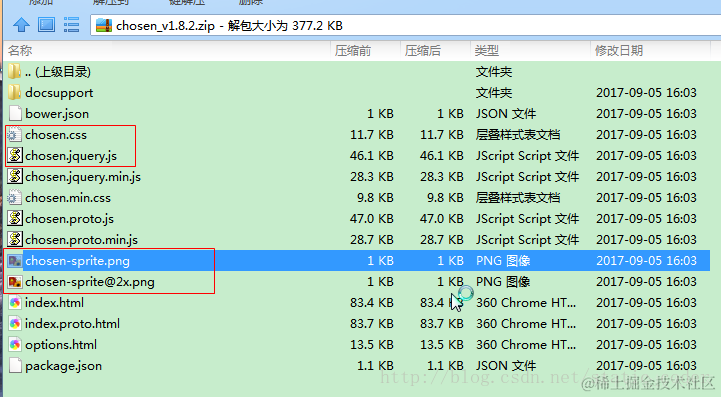Click the modified date of index.proto.html
Viewport: 721px width, 397px height.
click(x=646, y=324)
